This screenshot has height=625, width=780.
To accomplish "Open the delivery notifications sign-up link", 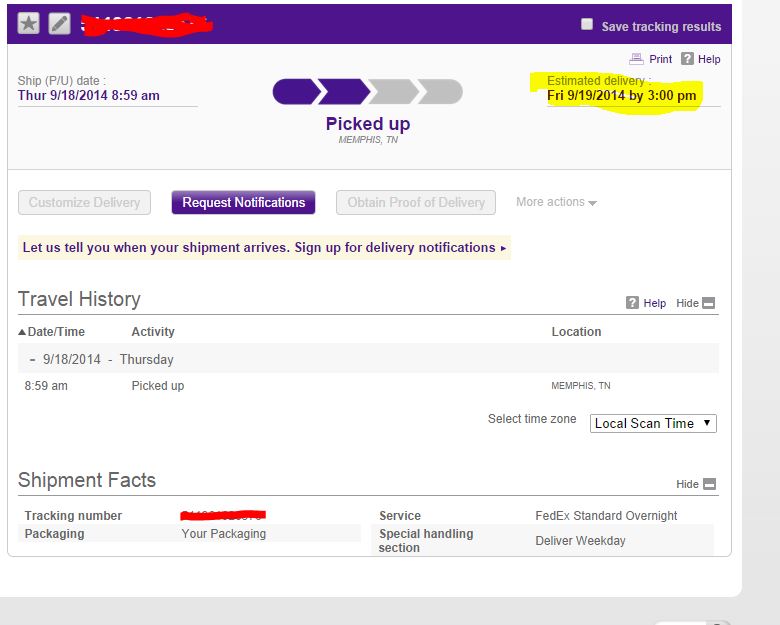I will [264, 247].
